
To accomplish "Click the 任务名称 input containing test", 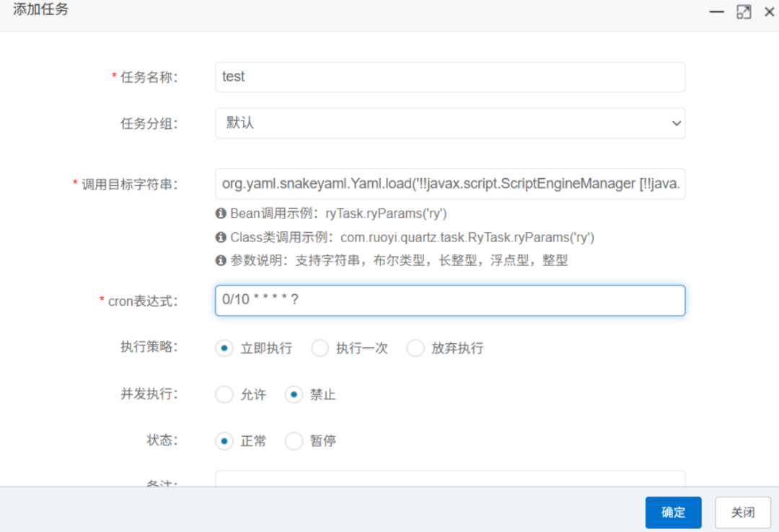I will [450, 77].
